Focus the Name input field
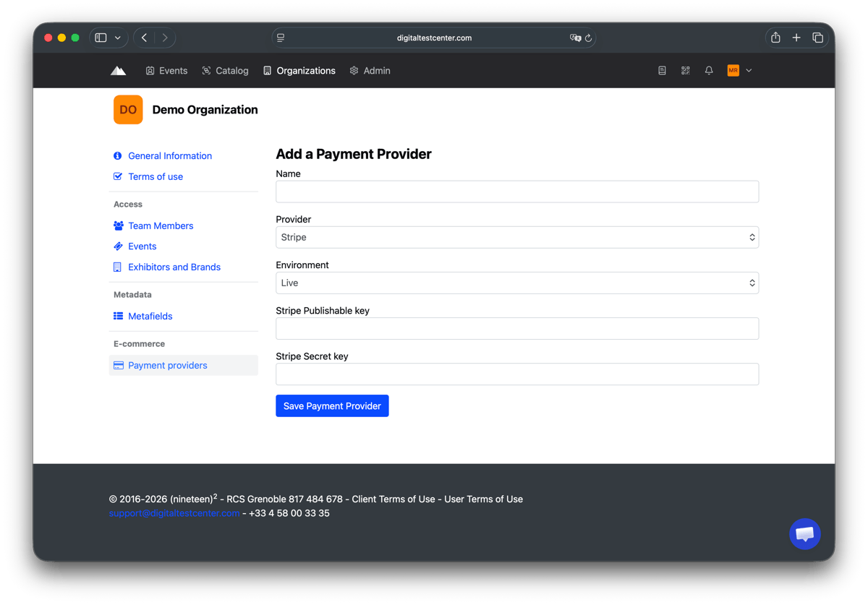The height and width of the screenshot is (605, 868). [x=517, y=192]
